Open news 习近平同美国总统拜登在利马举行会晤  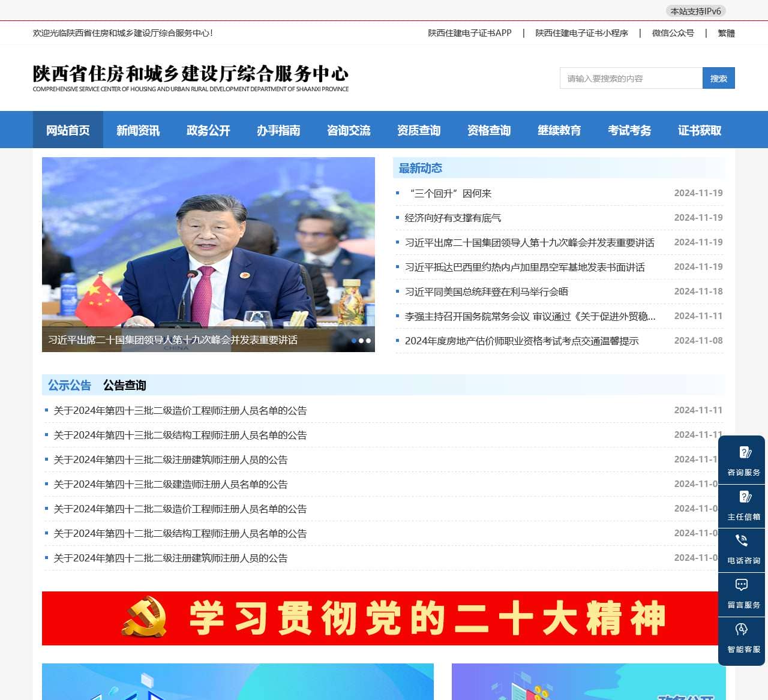pyautogui.click(x=487, y=292)
